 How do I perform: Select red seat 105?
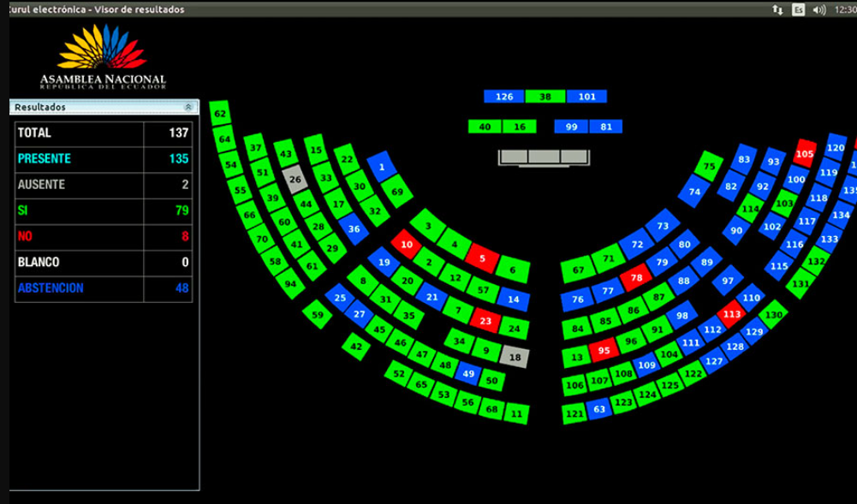pos(804,153)
